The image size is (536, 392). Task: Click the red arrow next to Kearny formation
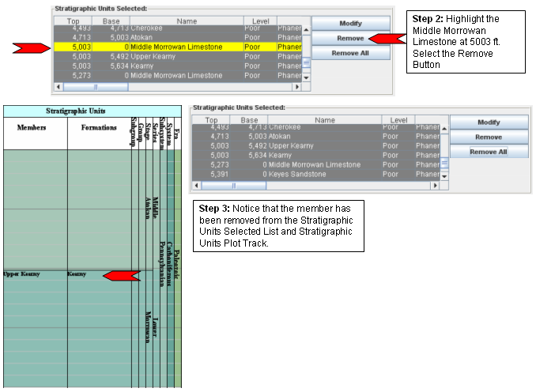[121, 275]
